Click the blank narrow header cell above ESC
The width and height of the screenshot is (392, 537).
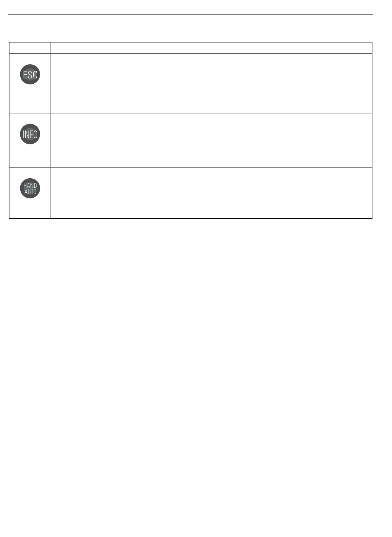coord(30,48)
